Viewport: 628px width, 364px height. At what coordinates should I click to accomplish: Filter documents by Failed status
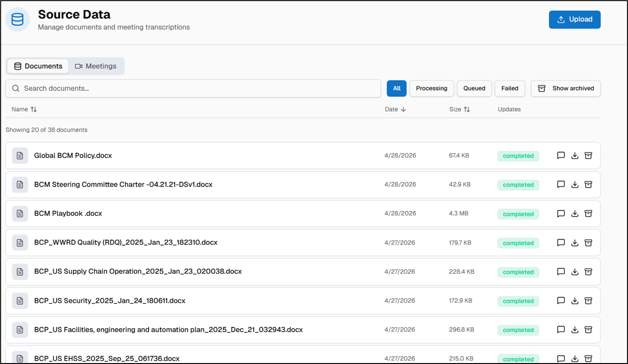[x=510, y=88]
